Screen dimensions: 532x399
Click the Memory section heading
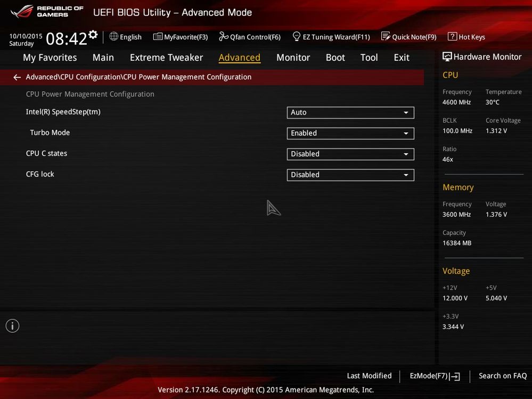458,188
